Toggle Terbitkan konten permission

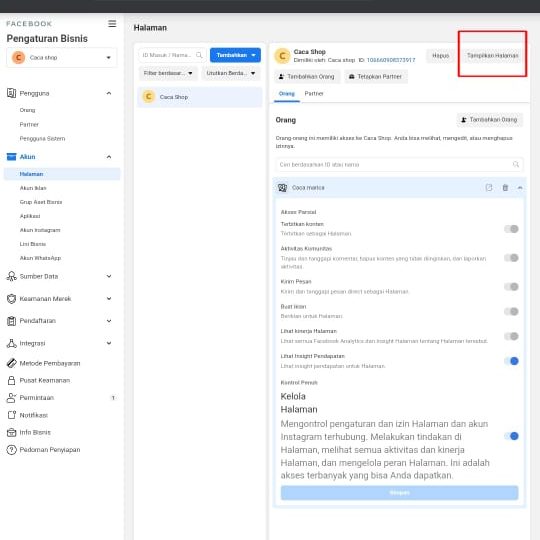pyautogui.click(x=511, y=229)
